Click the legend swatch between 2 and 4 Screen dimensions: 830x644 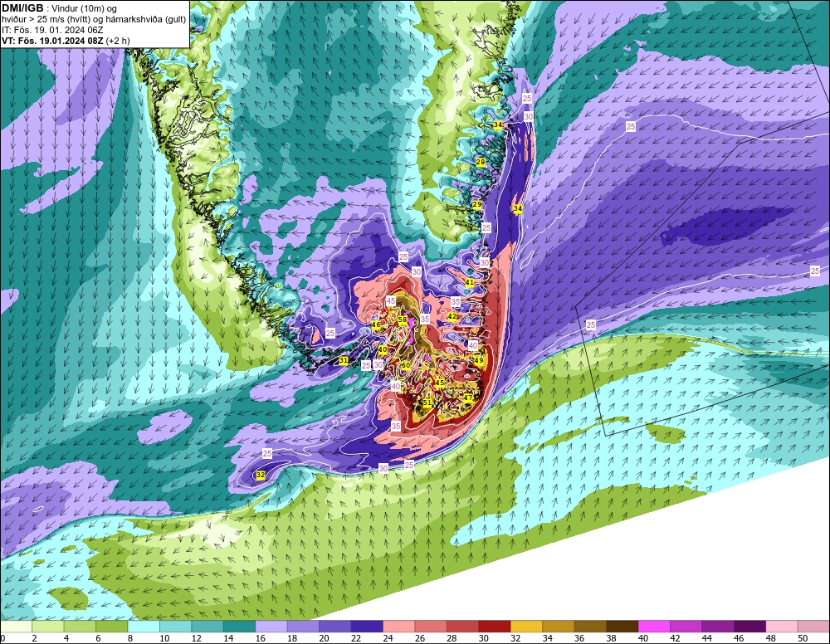click(x=48, y=627)
